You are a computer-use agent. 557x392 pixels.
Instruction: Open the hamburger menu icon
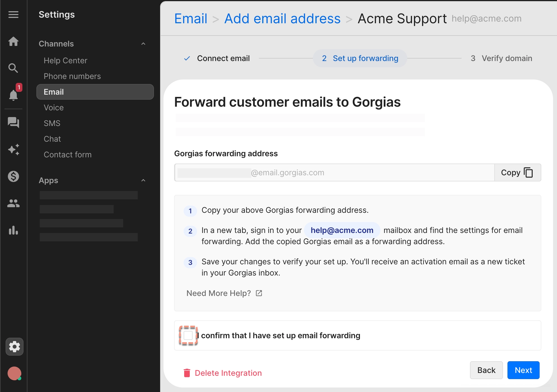13,15
